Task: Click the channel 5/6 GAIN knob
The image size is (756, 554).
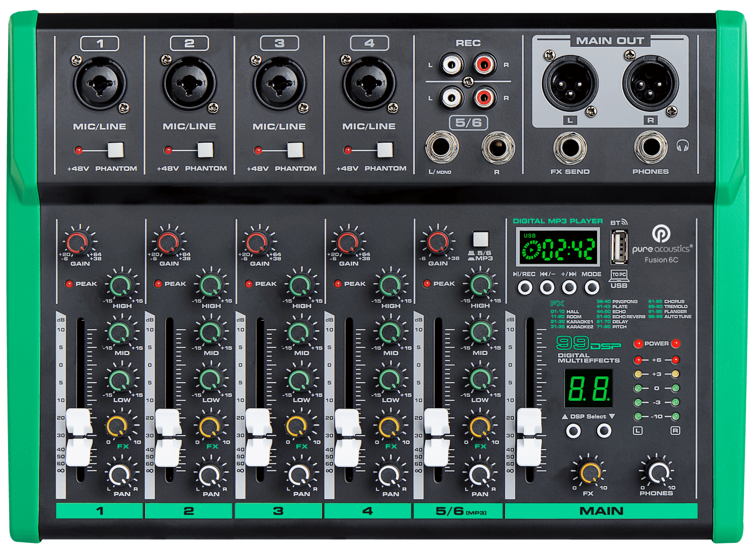Action: pos(437,242)
